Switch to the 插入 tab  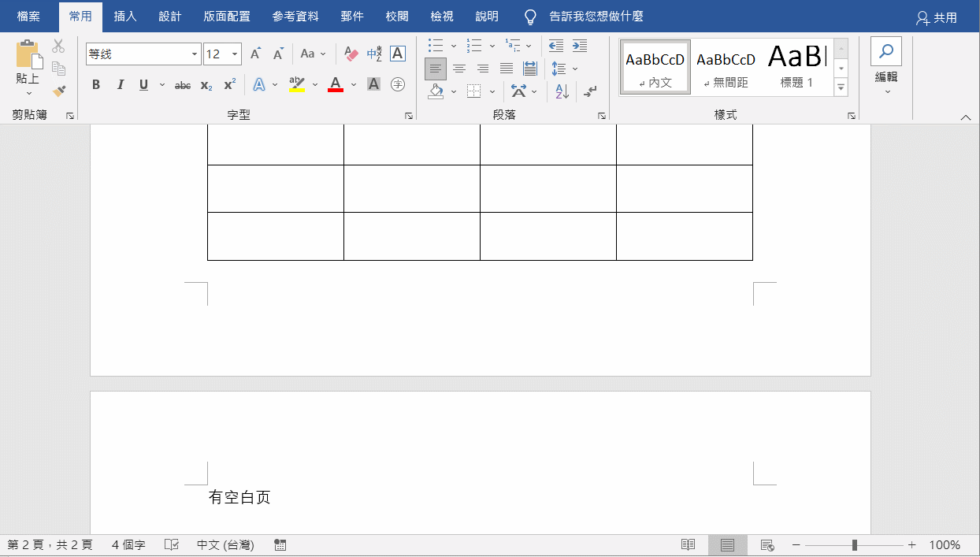(x=125, y=17)
